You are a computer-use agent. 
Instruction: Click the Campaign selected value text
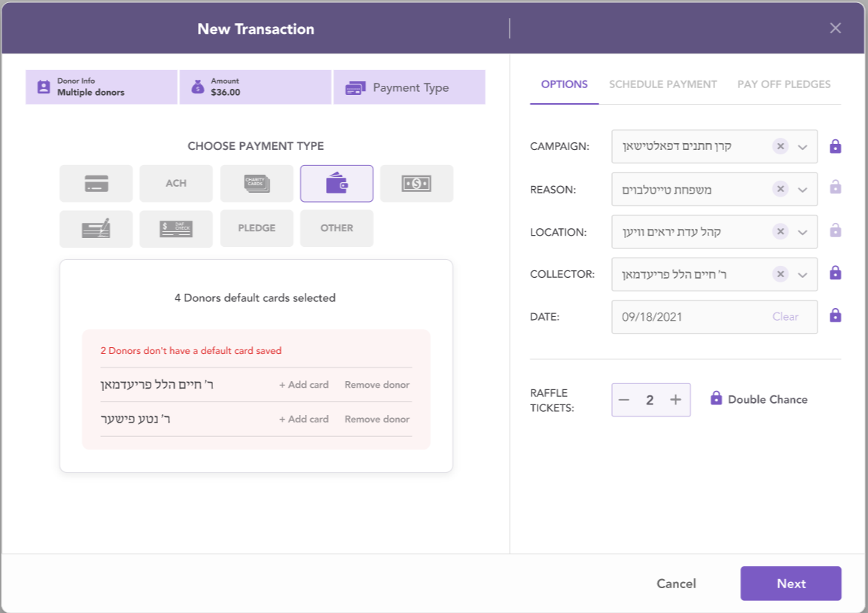677,146
